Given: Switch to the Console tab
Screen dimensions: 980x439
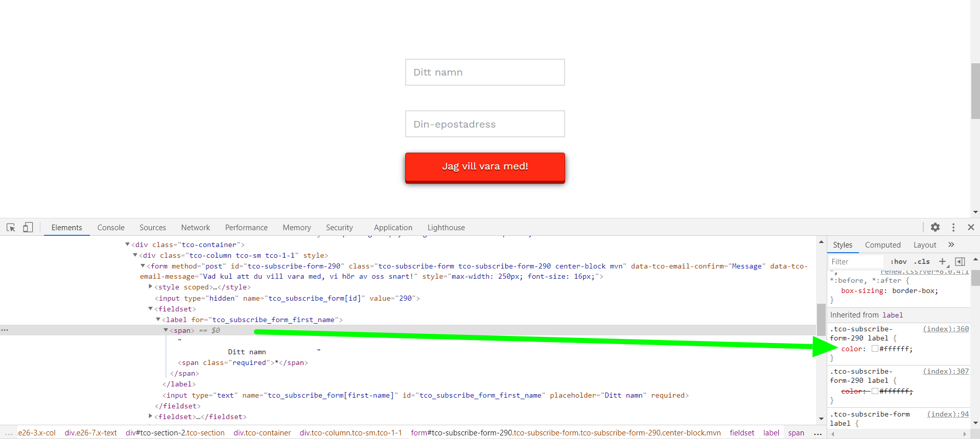Looking at the screenshot, I should point(111,228).
